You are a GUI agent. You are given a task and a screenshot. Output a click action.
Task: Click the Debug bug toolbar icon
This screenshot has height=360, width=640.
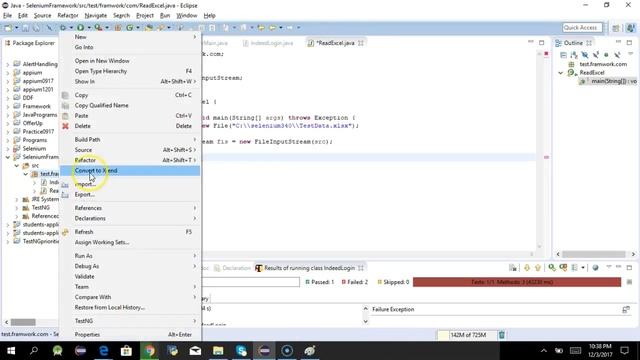[x=63, y=27]
